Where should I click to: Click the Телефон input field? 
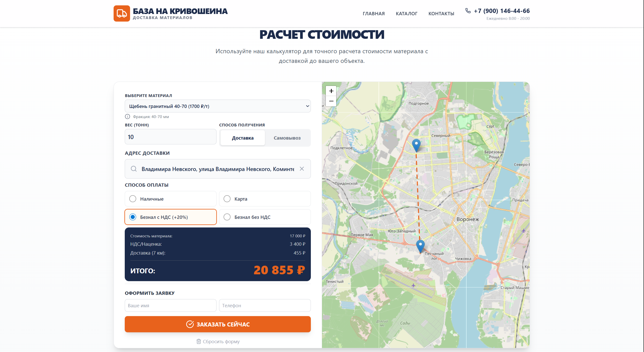coord(265,305)
